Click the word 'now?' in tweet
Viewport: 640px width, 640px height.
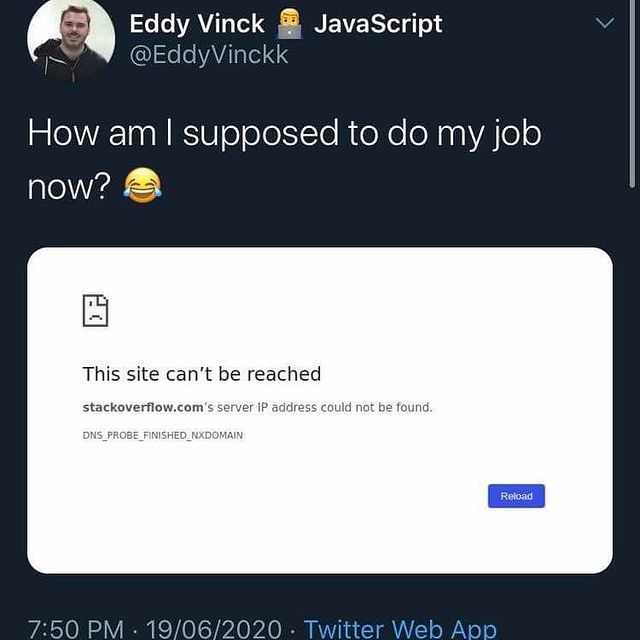coord(69,187)
